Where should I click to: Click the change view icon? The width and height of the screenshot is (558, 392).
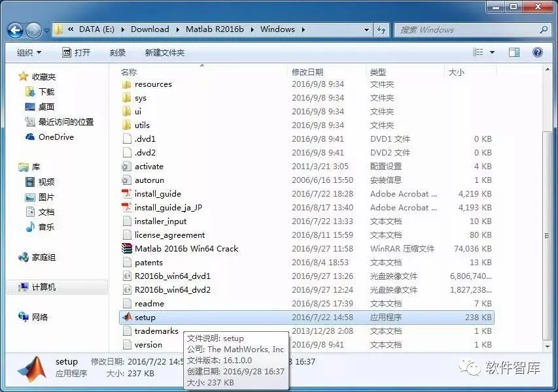(478, 53)
